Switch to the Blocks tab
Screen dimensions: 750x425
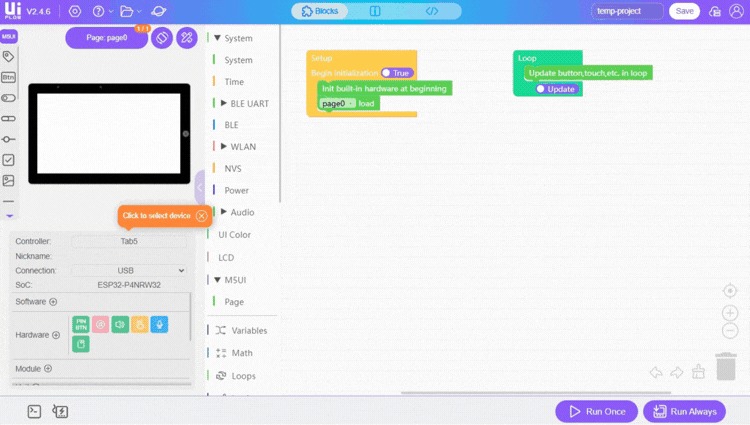(320, 11)
